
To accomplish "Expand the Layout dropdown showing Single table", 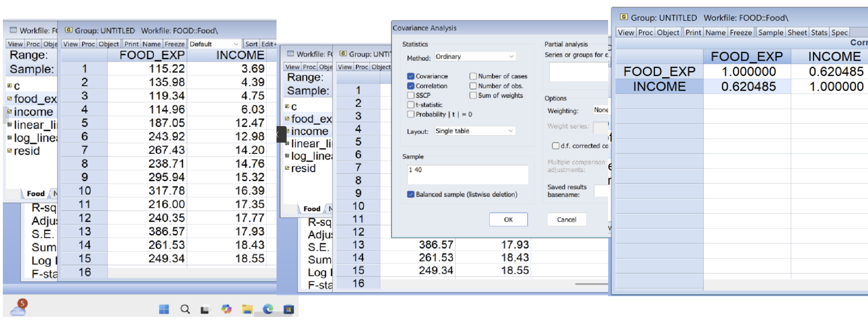I will click(x=475, y=131).
